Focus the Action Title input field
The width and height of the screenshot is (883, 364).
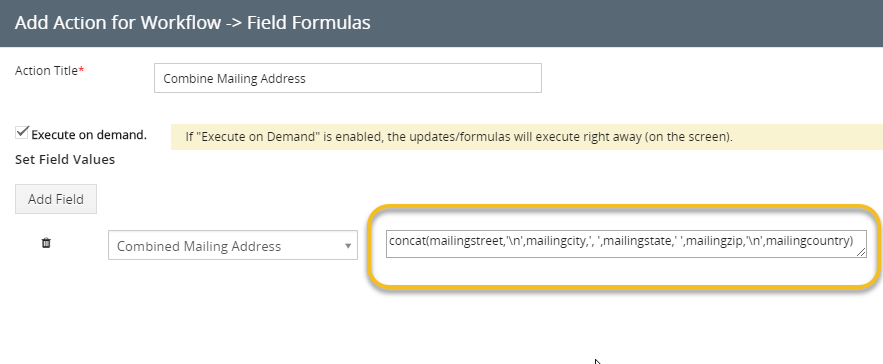click(347, 78)
